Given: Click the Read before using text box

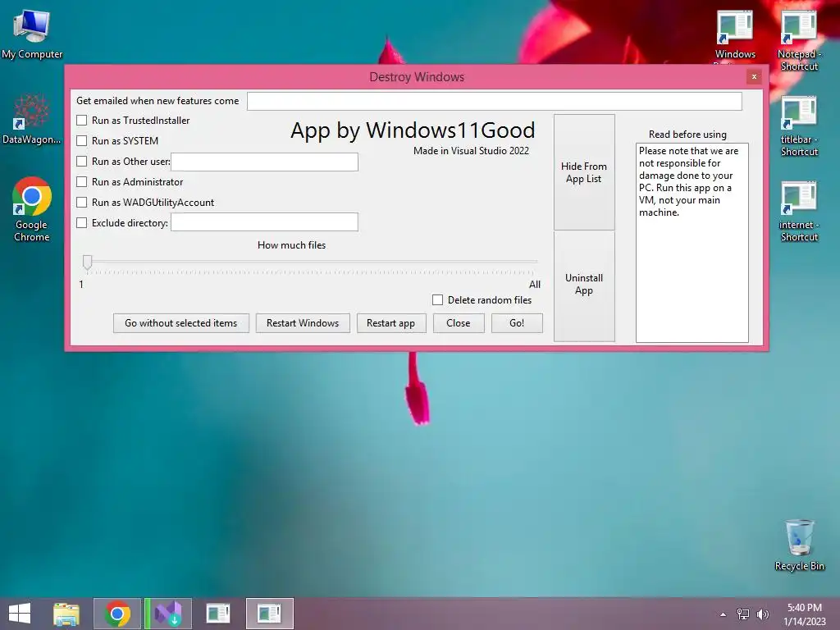Looking at the screenshot, I should pyautogui.click(x=692, y=243).
